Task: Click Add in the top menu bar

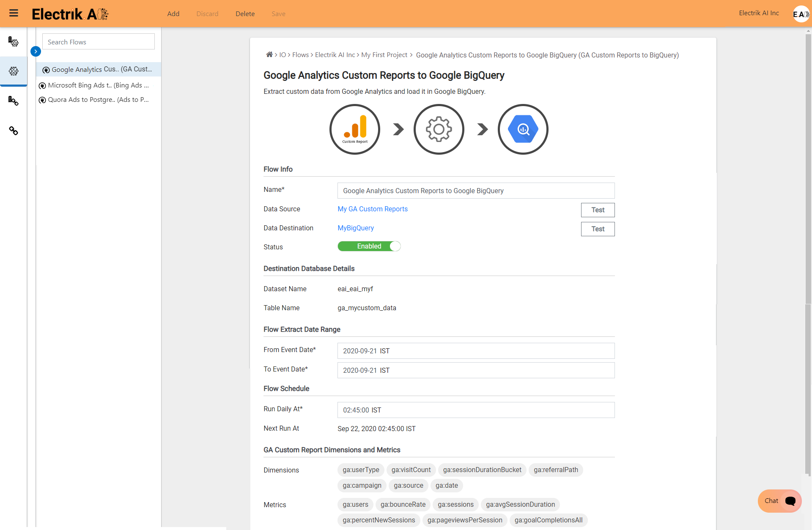Action: pos(173,14)
